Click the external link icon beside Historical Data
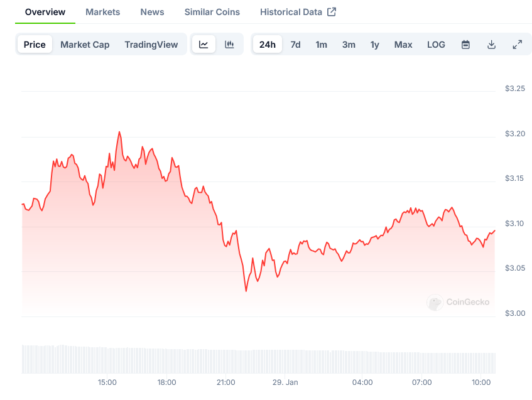 coord(332,12)
